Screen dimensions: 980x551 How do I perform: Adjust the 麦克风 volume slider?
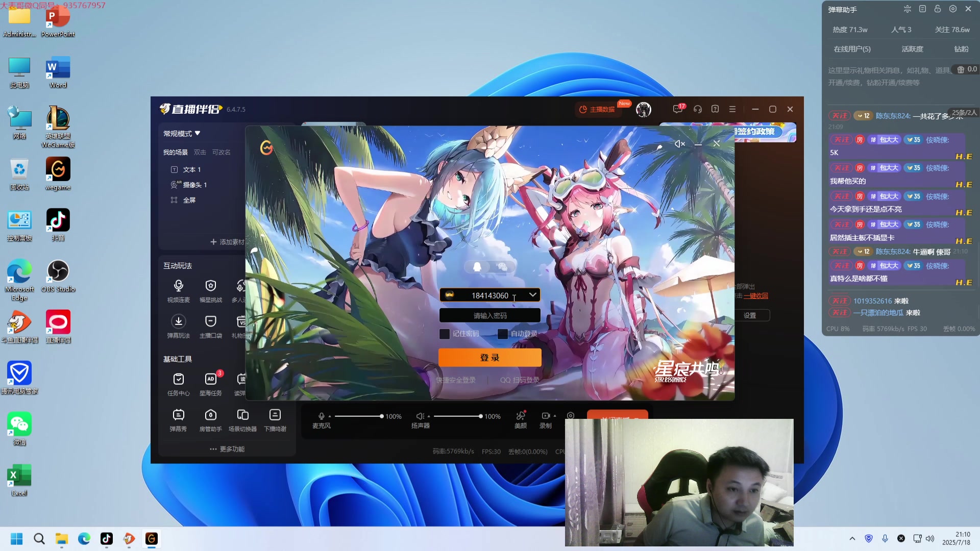[358, 416]
